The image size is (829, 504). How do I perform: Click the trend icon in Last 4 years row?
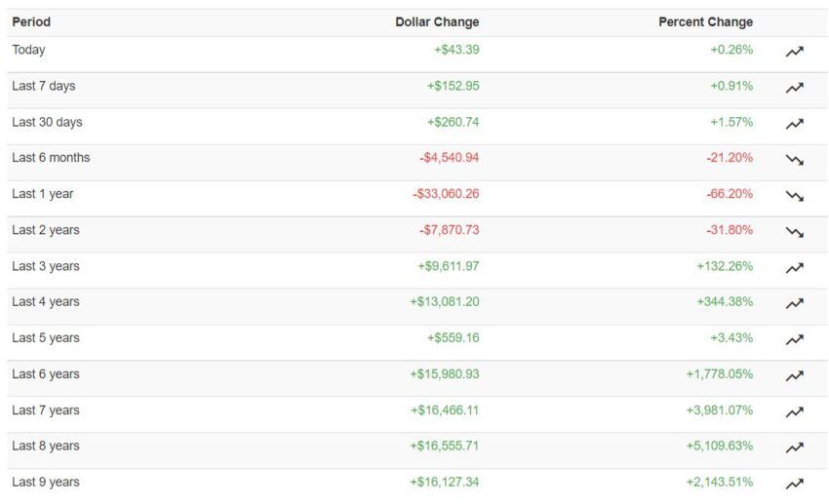coord(794,303)
